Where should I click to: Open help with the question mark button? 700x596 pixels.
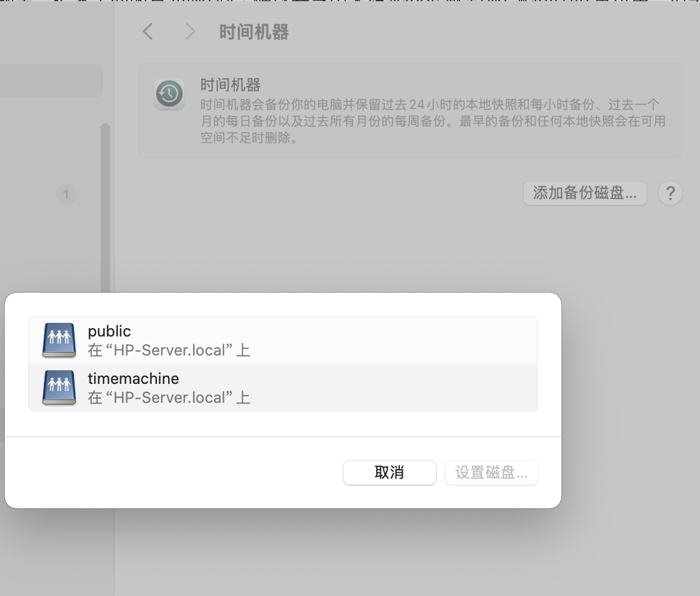[x=670, y=193]
